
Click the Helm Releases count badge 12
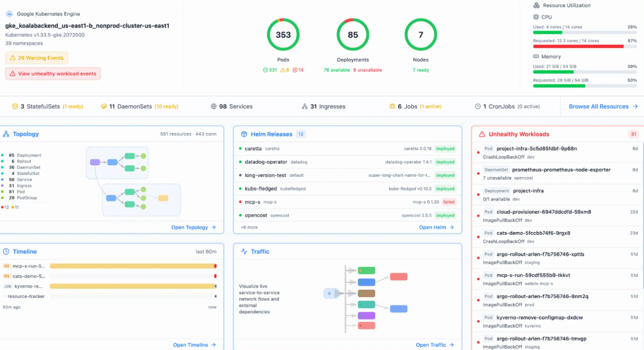click(x=301, y=134)
